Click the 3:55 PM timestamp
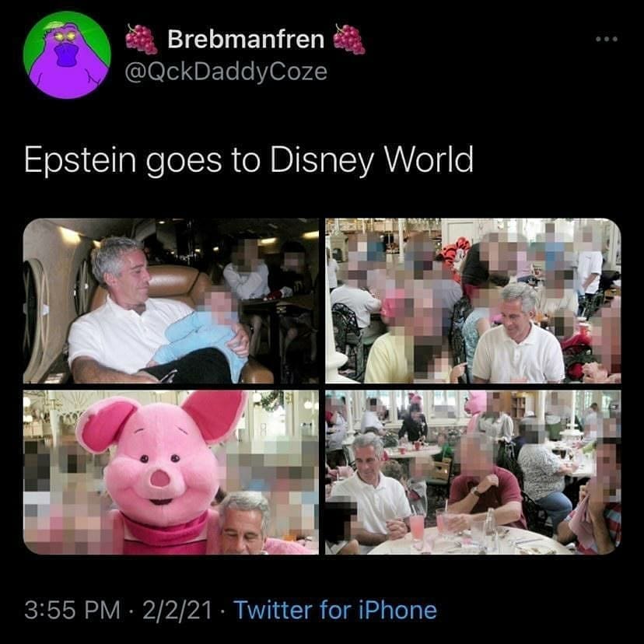The image size is (644, 644). (72, 610)
